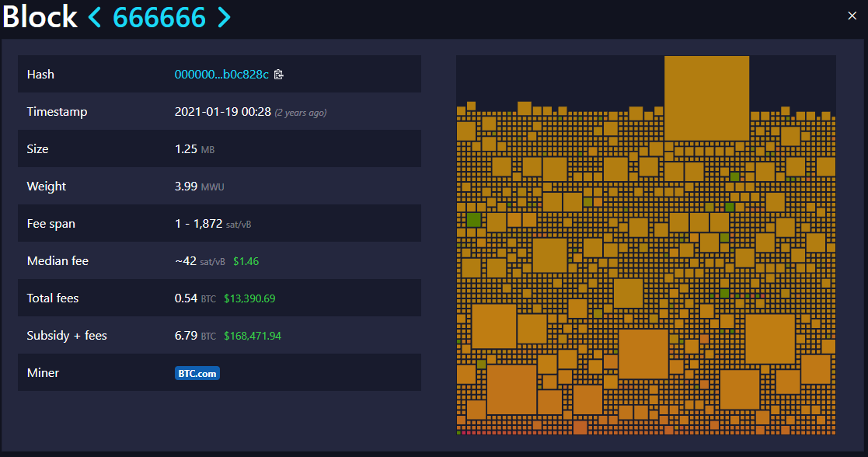Click the Block title heading text
Screen dimensions: 868x457
[40, 17]
